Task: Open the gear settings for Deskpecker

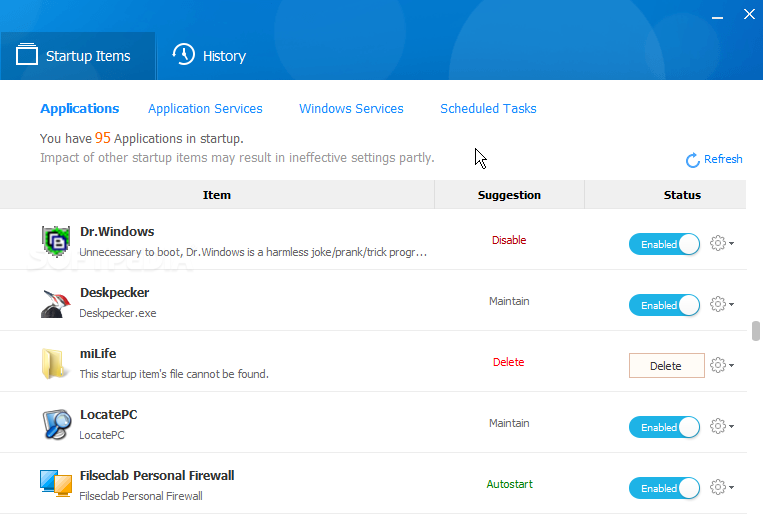Action: 718,304
